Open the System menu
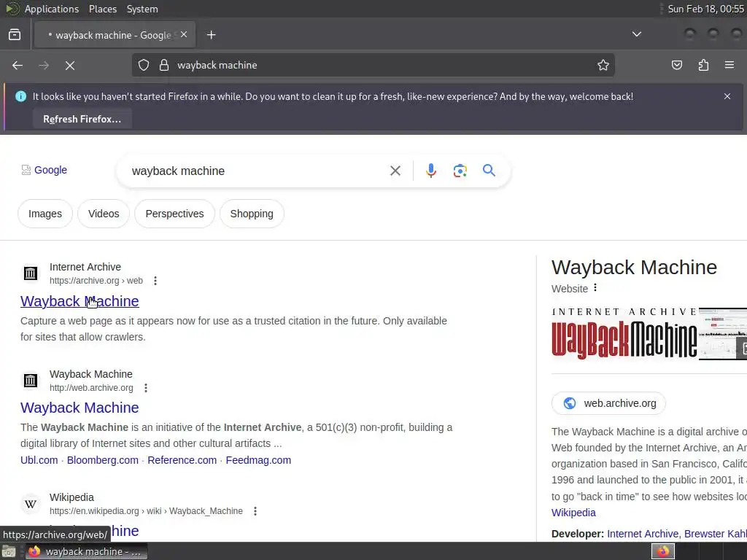This screenshot has width=747, height=560. pos(142,9)
